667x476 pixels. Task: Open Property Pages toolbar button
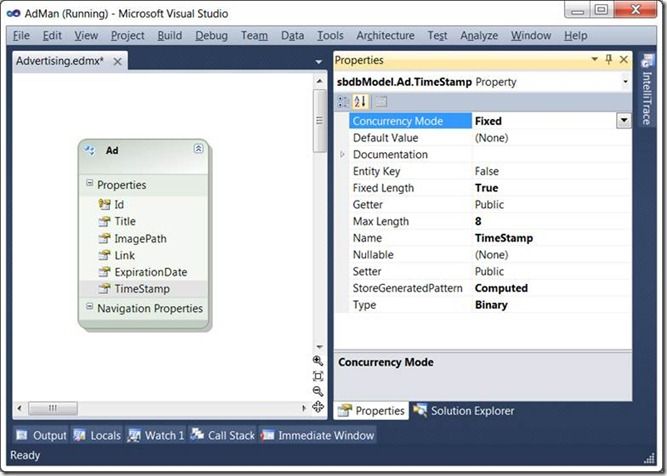pyautogui.click(x=381, y=102)
